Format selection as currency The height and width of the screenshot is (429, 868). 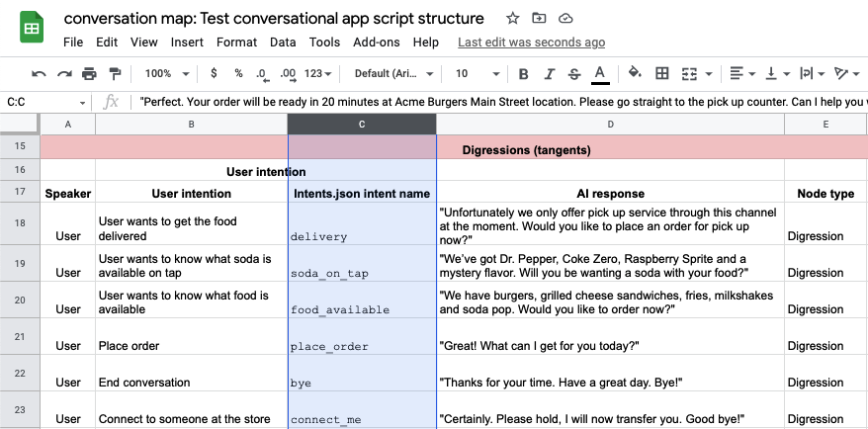pyautogui.click(x=214, y=73)
